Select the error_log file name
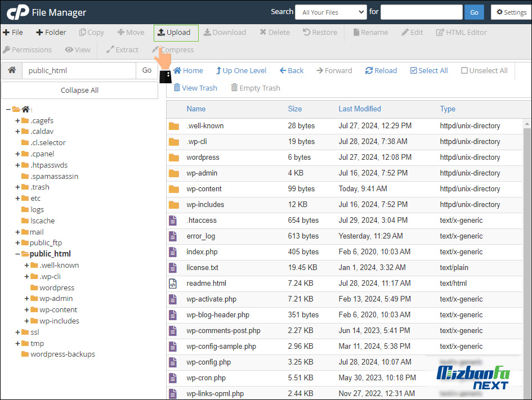 click(201, 236)
